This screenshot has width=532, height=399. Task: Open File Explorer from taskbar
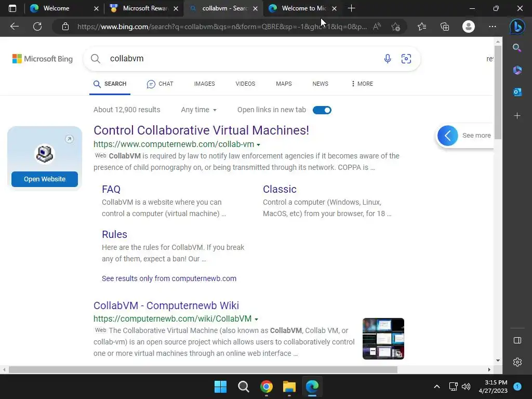(x=289, y=387)
